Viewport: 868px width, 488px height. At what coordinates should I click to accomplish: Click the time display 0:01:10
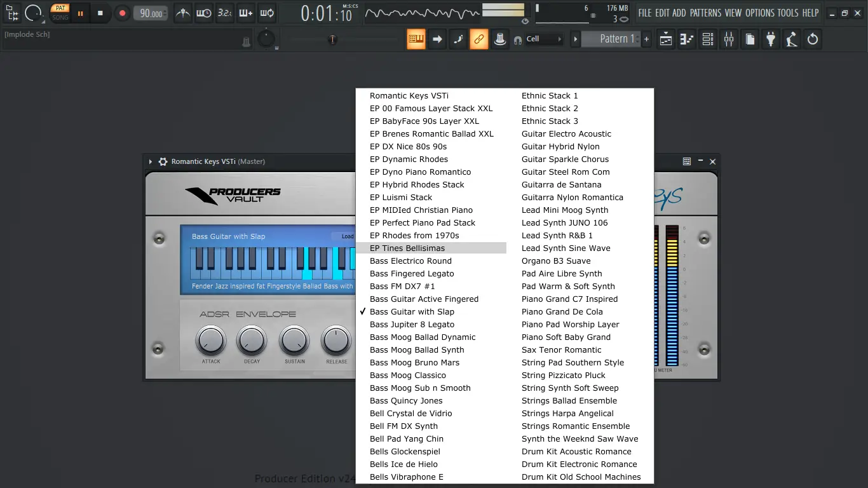(327, 13)
